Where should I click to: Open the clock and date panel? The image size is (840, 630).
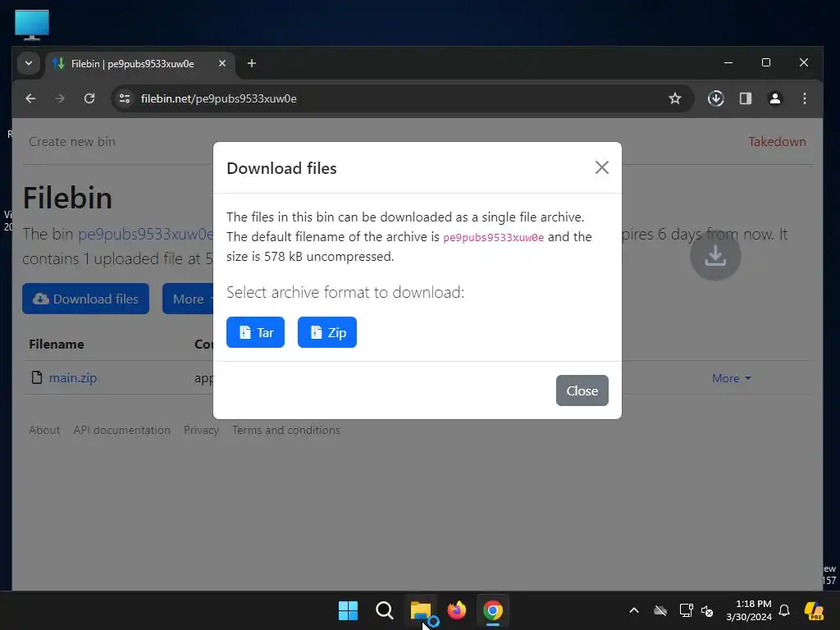point(749,610)
